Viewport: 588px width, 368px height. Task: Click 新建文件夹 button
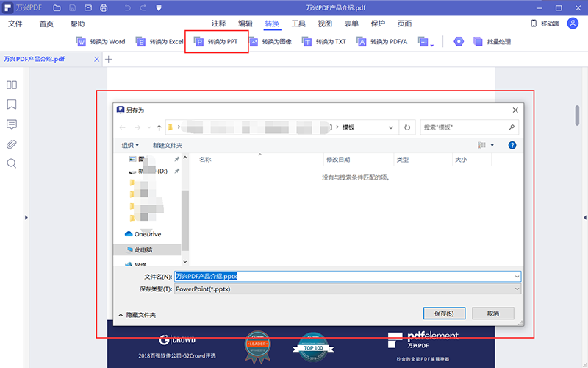pyautogui.click(x=168, y=145)
